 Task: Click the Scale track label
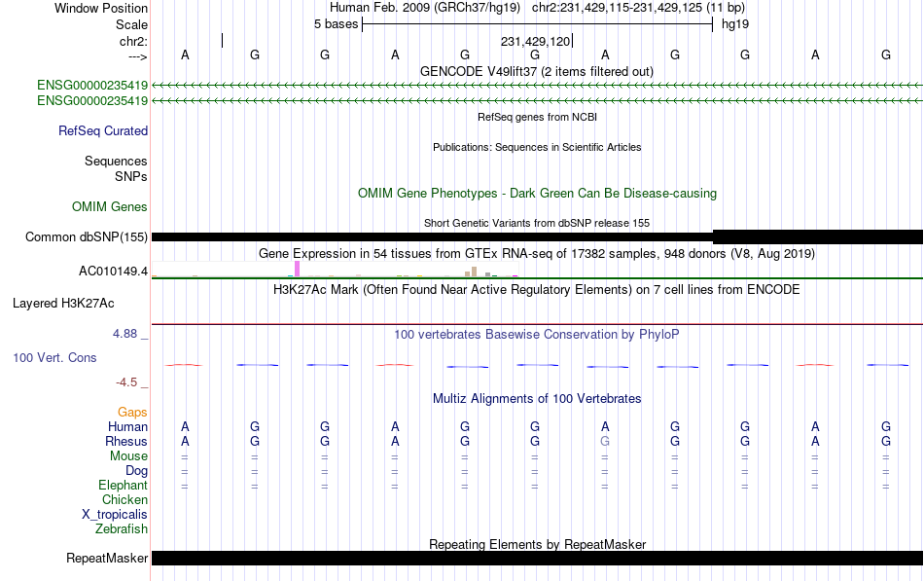(x=131, y=24)
